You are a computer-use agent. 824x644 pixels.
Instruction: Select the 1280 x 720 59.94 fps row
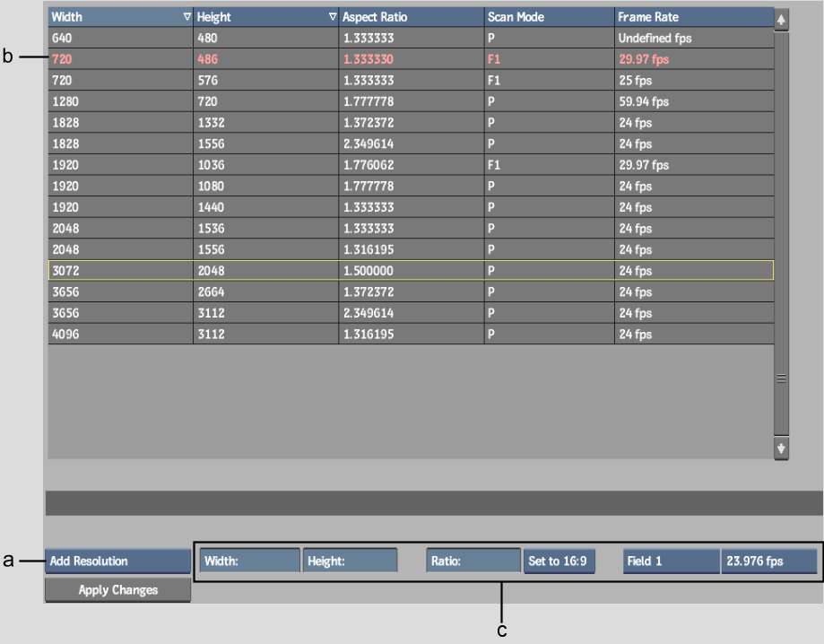[411, 101]
